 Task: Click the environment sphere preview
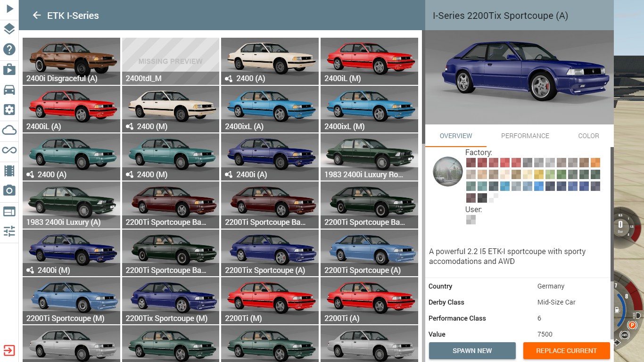click(x=448, y=172)
